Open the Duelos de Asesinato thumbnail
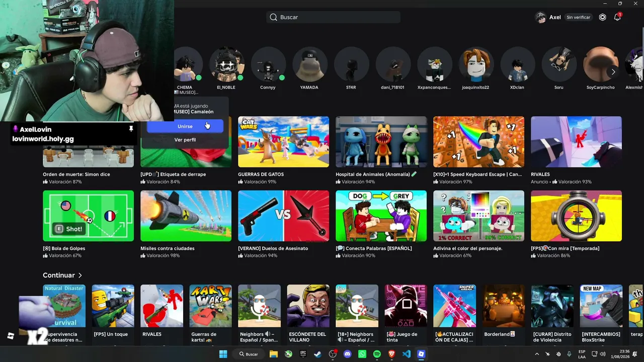The image size is (644, 362). [x=284, y=216]
